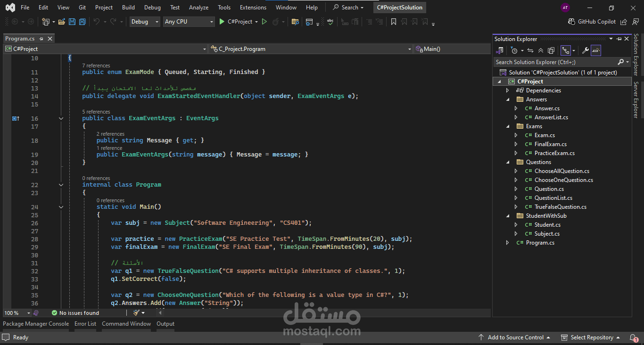Expand the Program.cs node in Solution Explorer
The image size is (644, 345).
(x=508, y=243)
